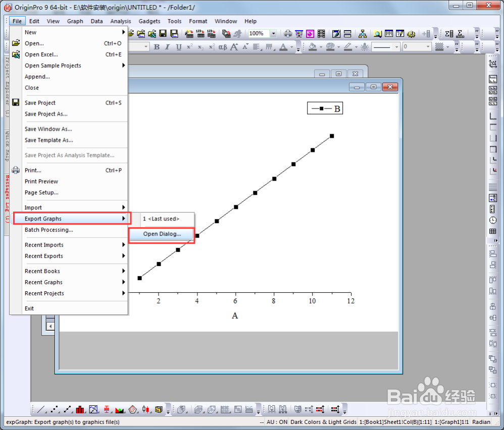
Task: Click the Project Explorer side tab
Action: coord(7,86)
